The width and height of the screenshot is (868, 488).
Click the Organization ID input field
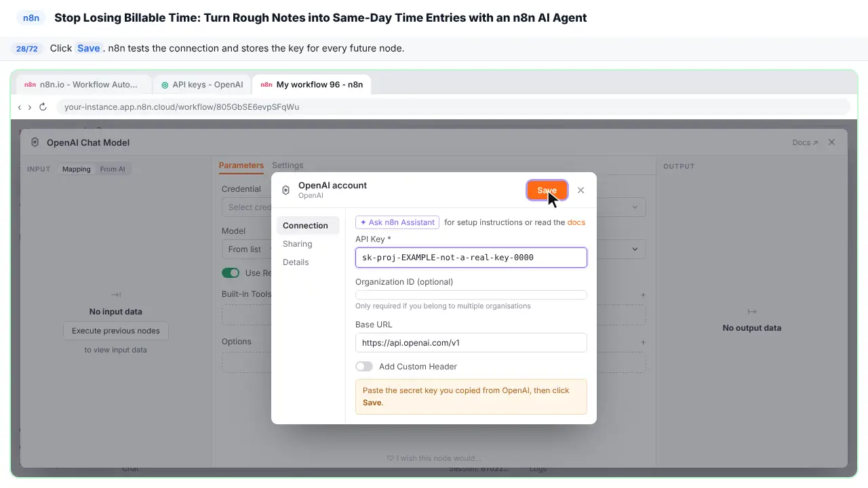coord(471,295)
